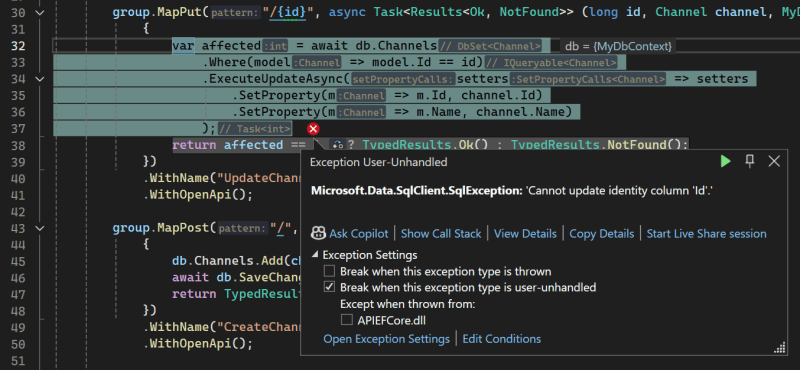Click the inline Copilot suggestion icon on line 38

click(337, 145)
